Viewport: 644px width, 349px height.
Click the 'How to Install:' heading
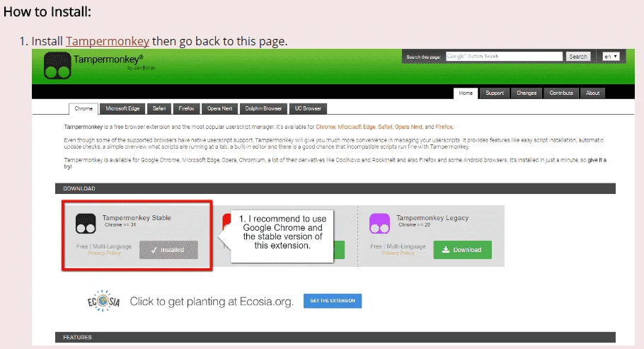pyautogui.click(x=47, y=12)
